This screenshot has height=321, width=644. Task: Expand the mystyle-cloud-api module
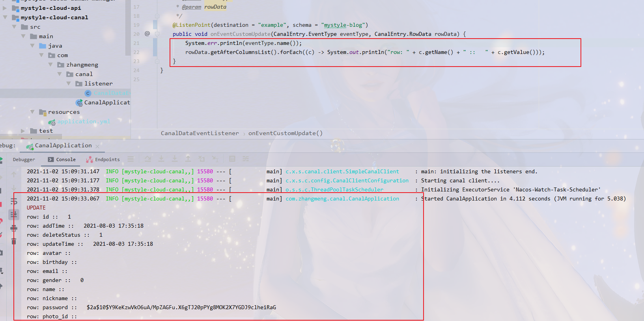5,8
